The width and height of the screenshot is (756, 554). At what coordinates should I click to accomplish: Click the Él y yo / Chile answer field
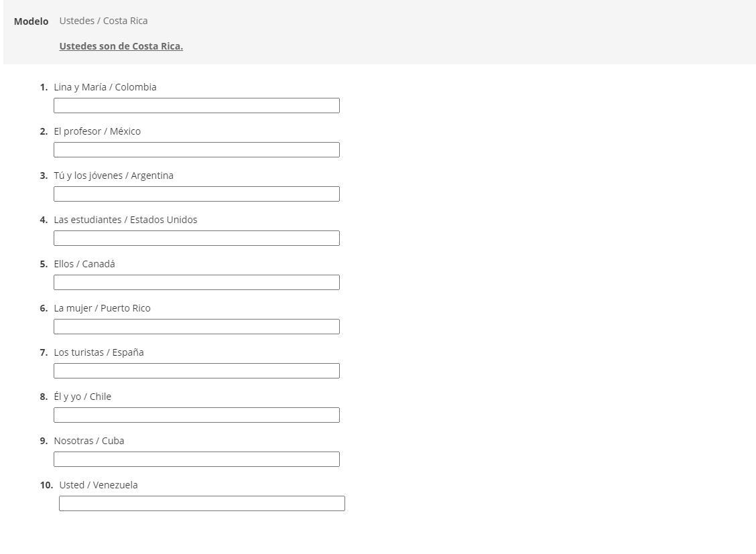(196, 415)
